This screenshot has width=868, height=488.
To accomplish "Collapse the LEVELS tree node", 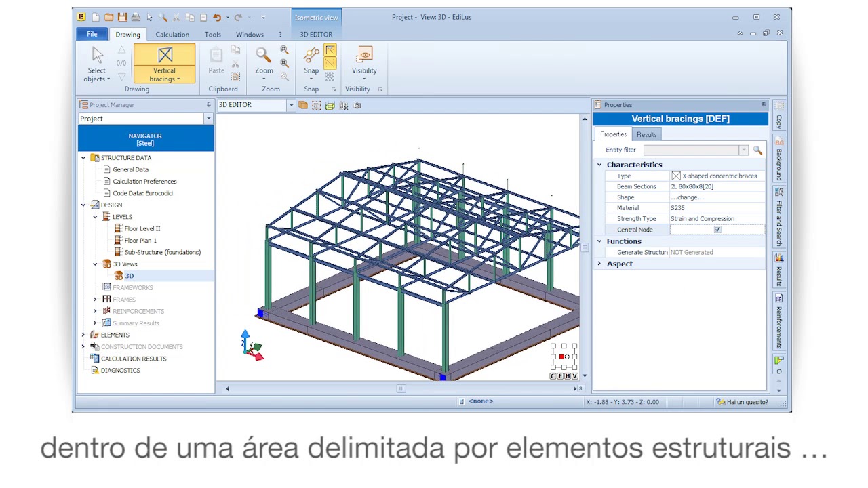I will tap(95, 217).
